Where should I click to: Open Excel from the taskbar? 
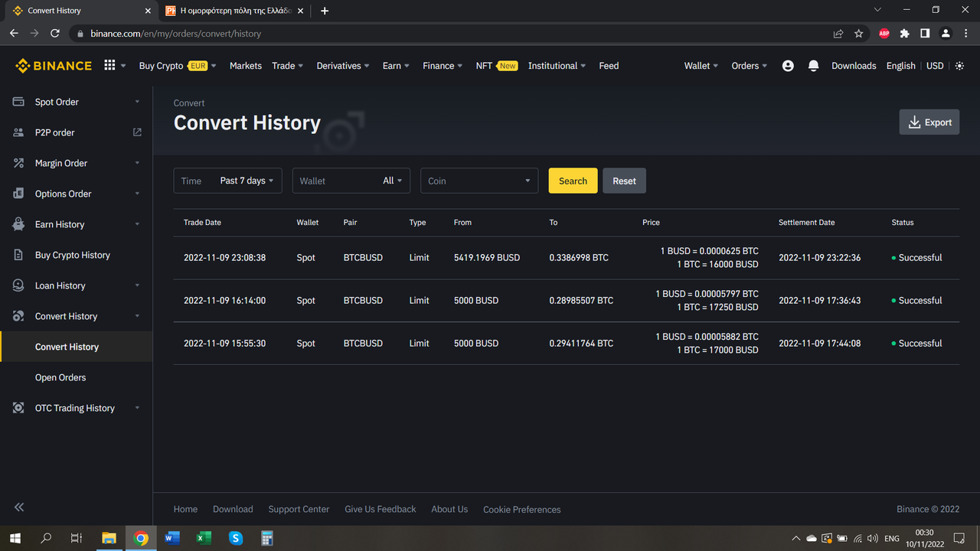204,538
